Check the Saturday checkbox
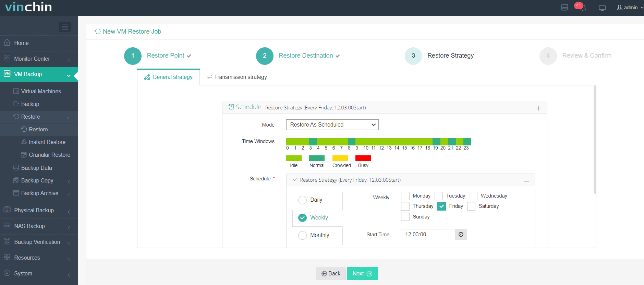This screenshot has height=285, width=644. pyautogui.click(x=471, y=206)
